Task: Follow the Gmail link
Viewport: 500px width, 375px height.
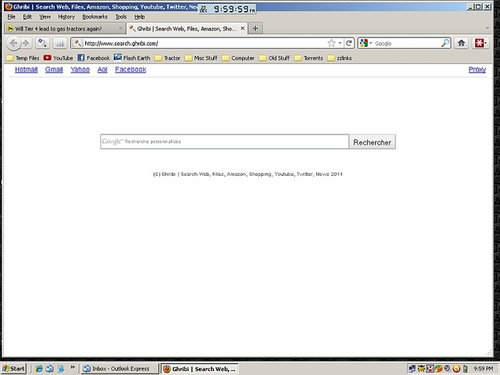Action: [54, 69]
